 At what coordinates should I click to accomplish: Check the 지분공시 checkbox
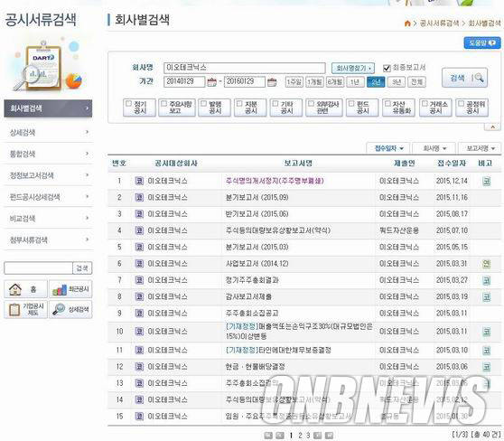point(239,104)
